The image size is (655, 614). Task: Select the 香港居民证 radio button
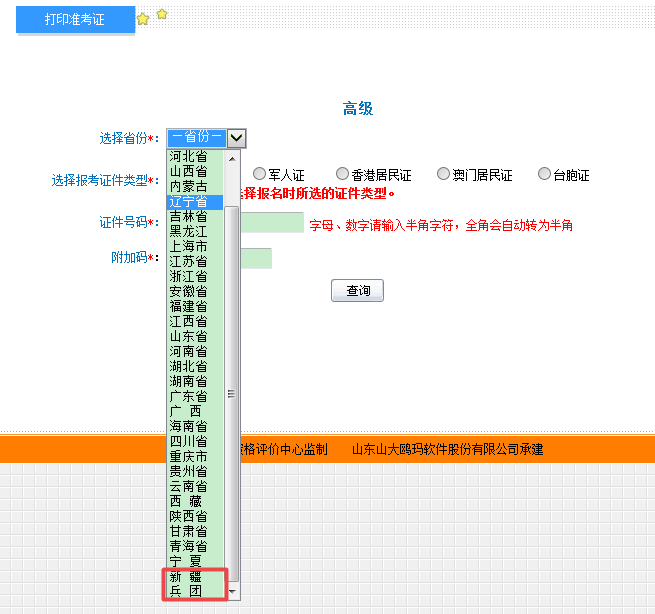click(343, 174)
